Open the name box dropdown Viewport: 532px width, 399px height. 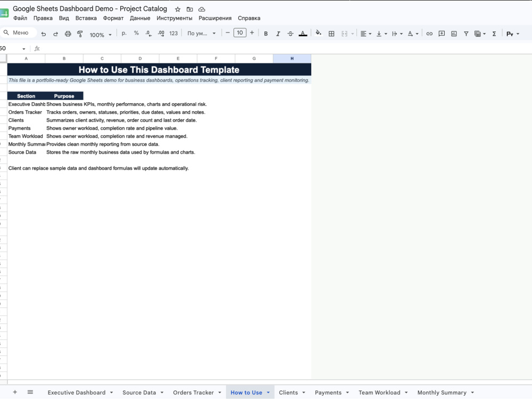(24, 49)
